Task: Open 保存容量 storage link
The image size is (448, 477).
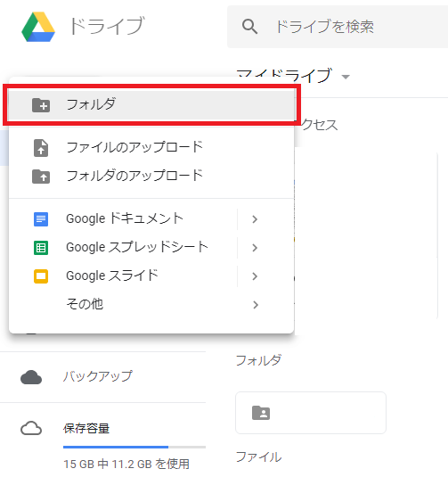Action: point(86,428)
